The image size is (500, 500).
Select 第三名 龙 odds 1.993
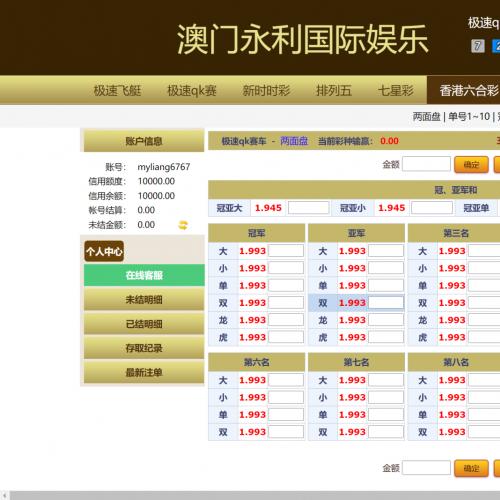(452, 320)
